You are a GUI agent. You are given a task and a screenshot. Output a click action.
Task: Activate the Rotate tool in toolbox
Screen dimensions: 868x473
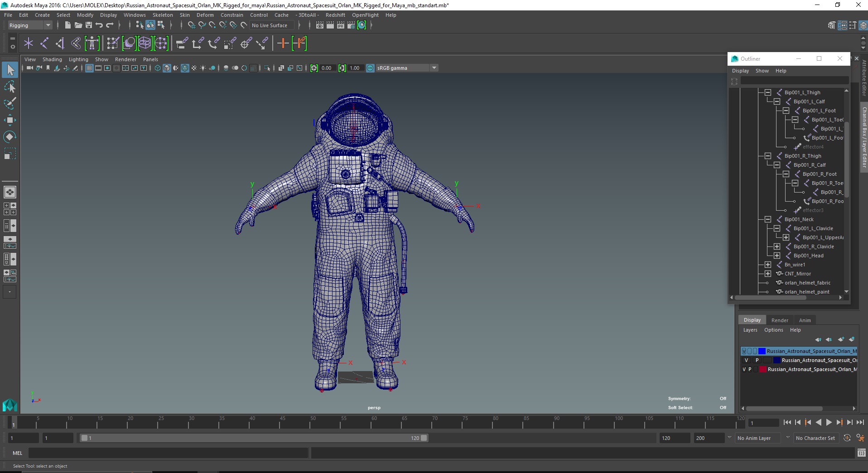[x=10, y=137]
